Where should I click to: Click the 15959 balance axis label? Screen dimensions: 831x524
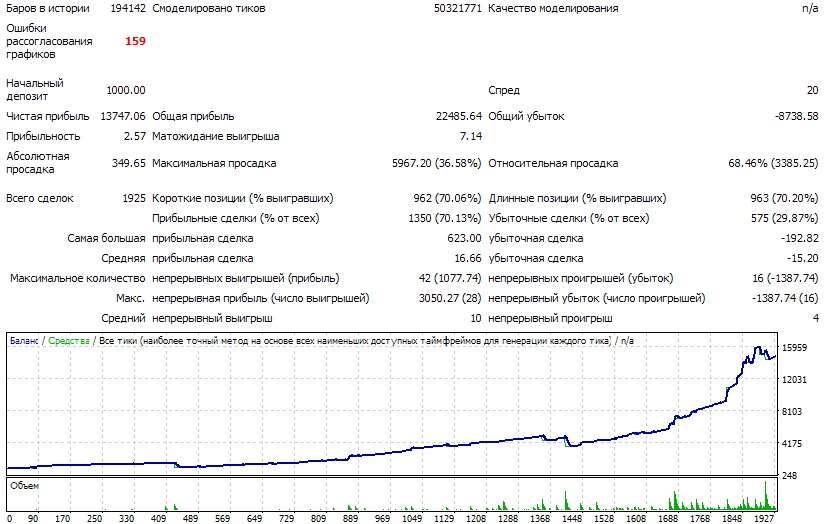794,348
